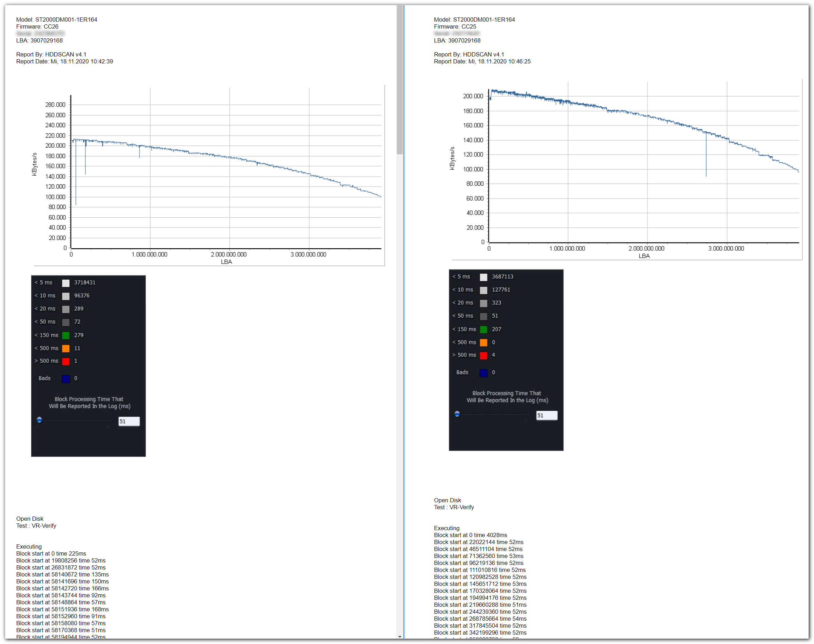
Task: Click the left report's block time slider handle
Action: (39, 420)
